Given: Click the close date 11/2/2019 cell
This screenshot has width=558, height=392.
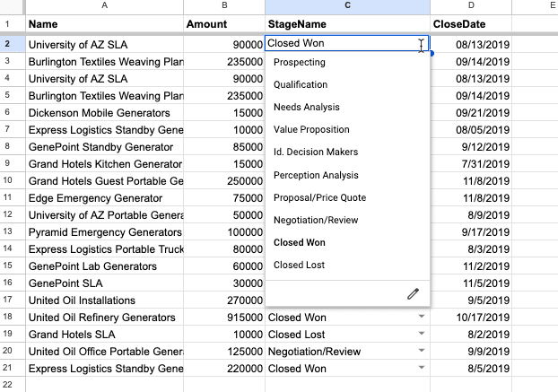Looking at the screenshot, I should [471, 266].
